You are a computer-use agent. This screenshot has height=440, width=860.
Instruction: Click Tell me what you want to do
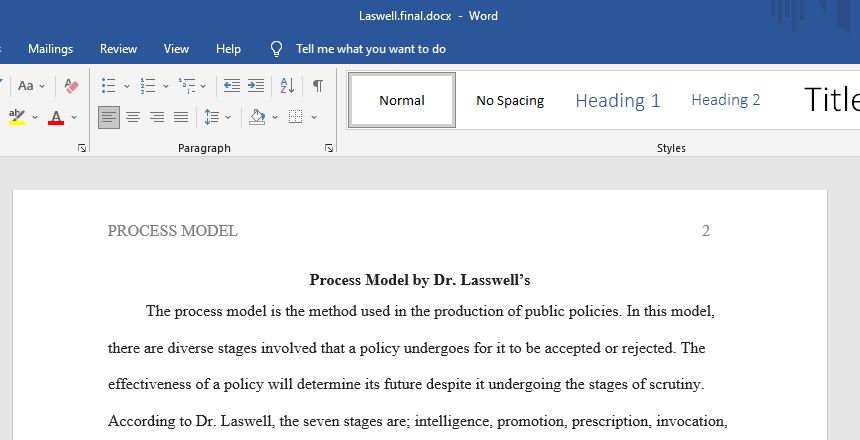point(371,49)
